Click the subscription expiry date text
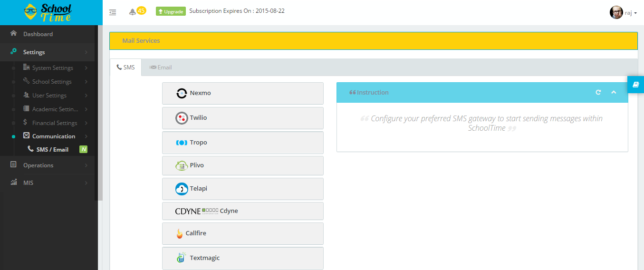Image resolution: width=644 pixels, height=270 pixels. 237,11
